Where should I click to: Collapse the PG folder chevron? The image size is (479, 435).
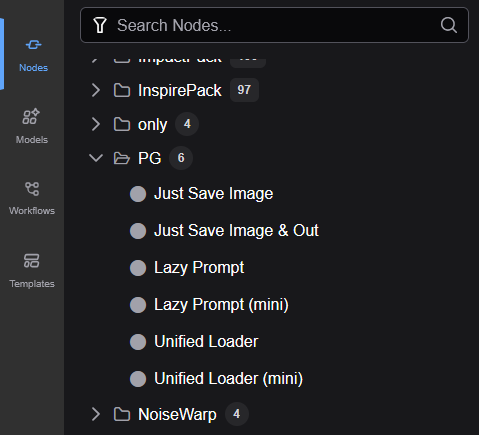click(96, 158)
